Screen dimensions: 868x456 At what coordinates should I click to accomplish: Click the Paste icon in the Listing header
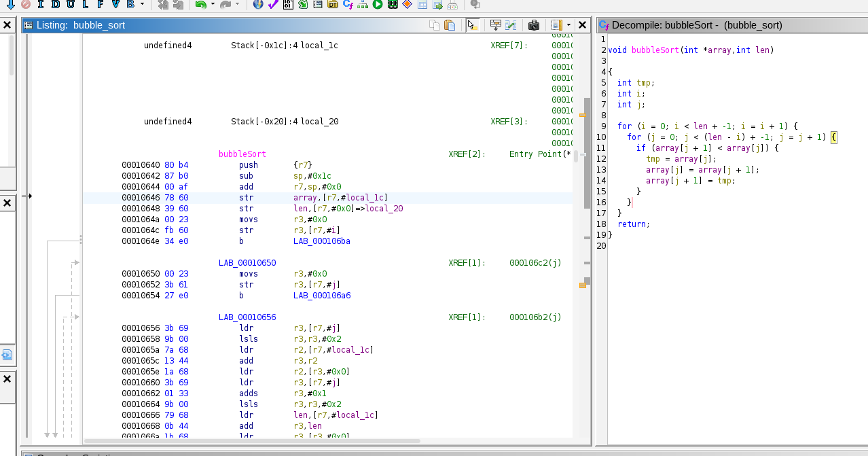click(x=450, y=25)
